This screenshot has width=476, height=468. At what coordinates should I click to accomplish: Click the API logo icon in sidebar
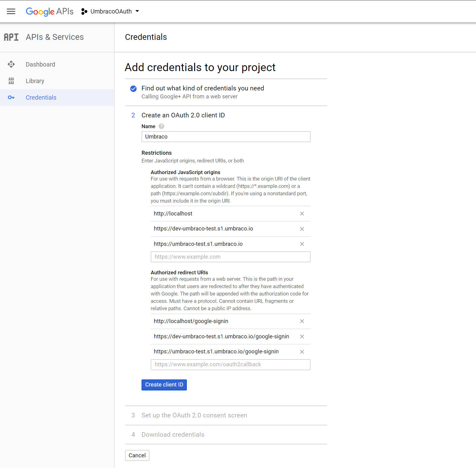pyautogui.click(x=11, y=37)
